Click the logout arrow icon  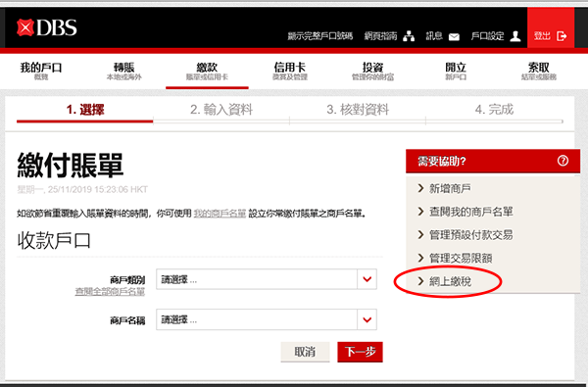562,36
